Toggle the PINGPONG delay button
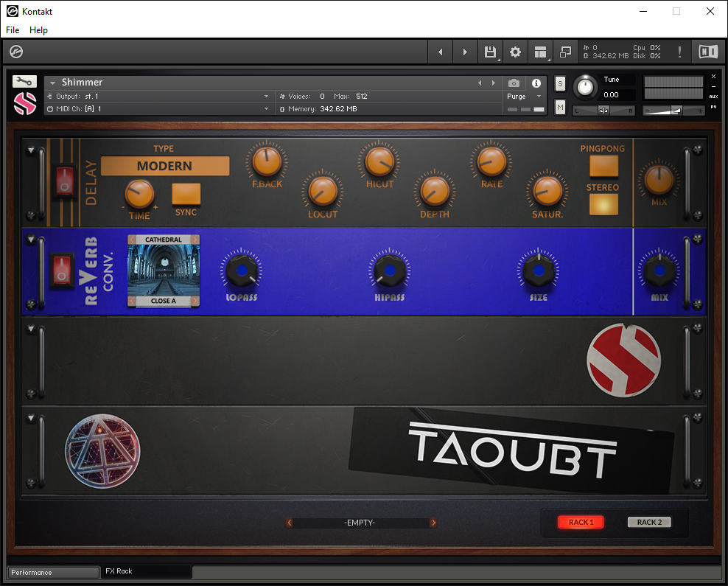 tap(603, 166)
